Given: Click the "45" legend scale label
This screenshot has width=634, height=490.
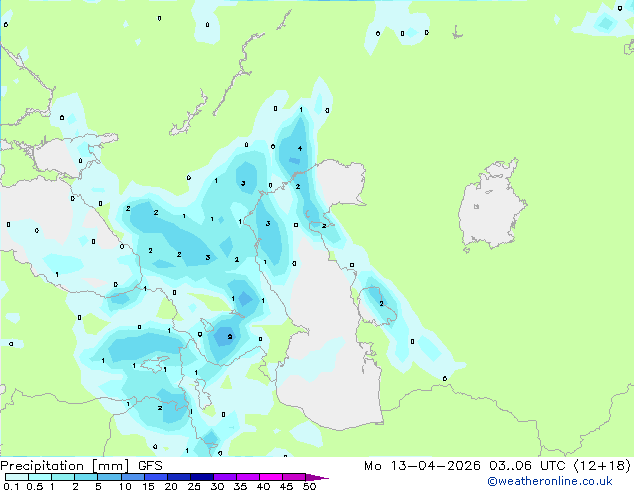Looking at the screenshot, I should point(286,486).
